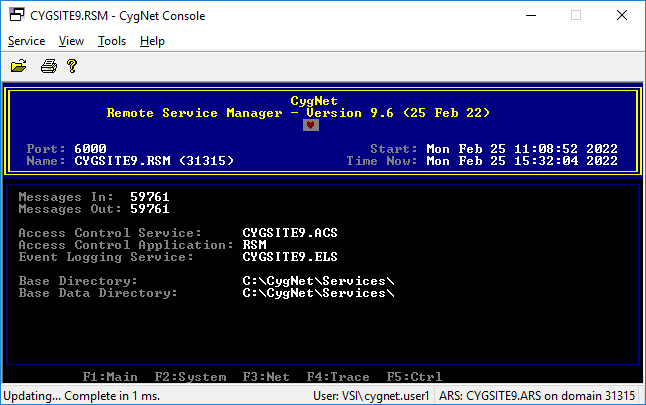This screenshot has height=405, width=646.
Task: Maximize the CygNet Console window
Action: point(576,15)
